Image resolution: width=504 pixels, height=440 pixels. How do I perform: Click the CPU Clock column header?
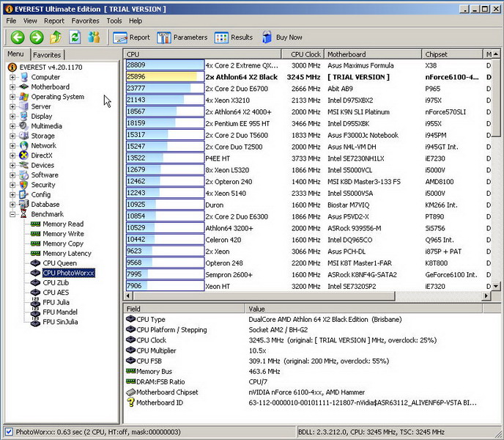[x=305, y=54]
